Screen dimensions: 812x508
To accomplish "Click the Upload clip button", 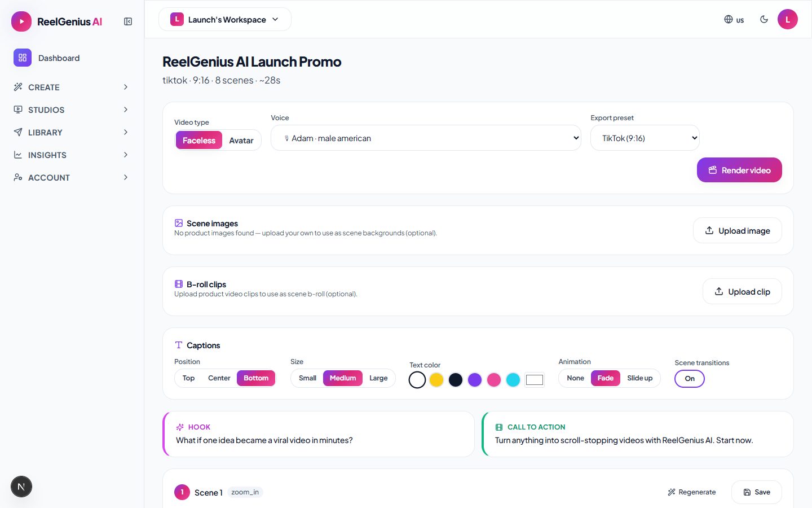I will [742, 291].
